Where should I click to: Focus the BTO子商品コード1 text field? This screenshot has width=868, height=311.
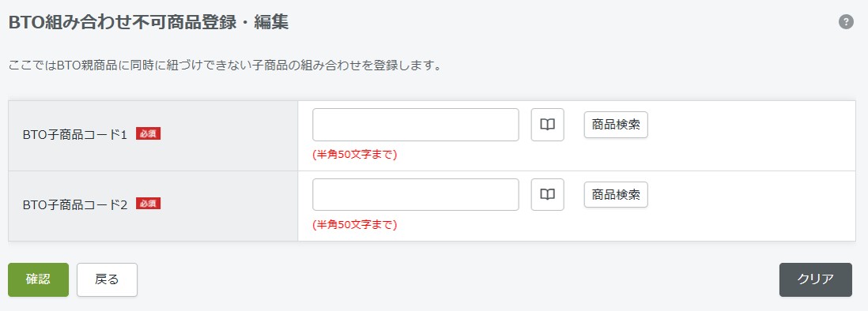(416, 125)
